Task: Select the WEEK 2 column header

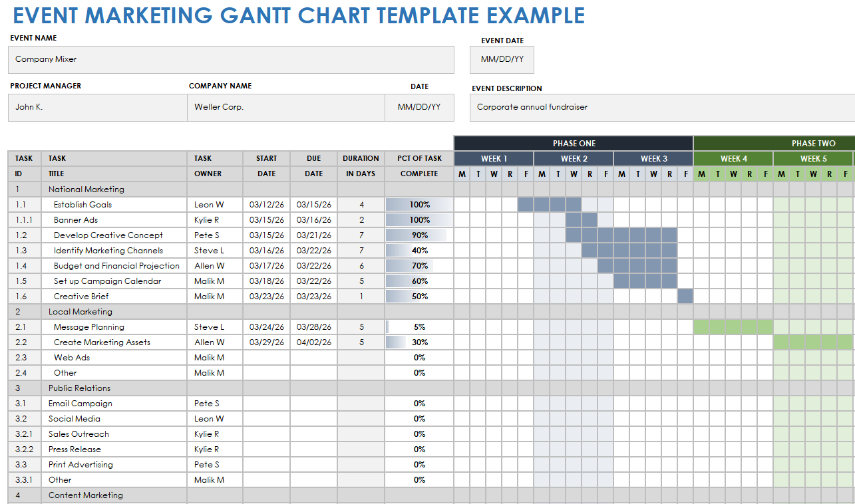Action: pos(574,159)
